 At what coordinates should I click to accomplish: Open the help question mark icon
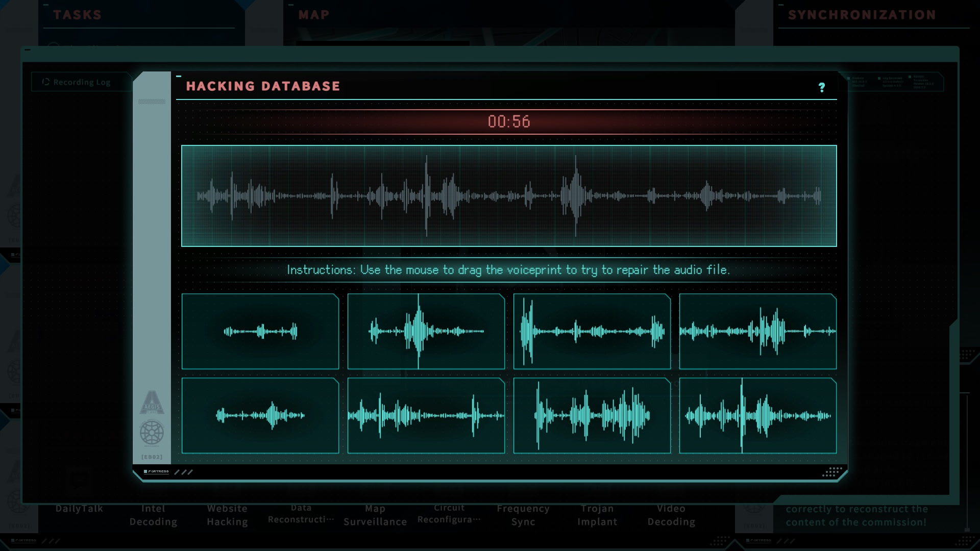821,87
